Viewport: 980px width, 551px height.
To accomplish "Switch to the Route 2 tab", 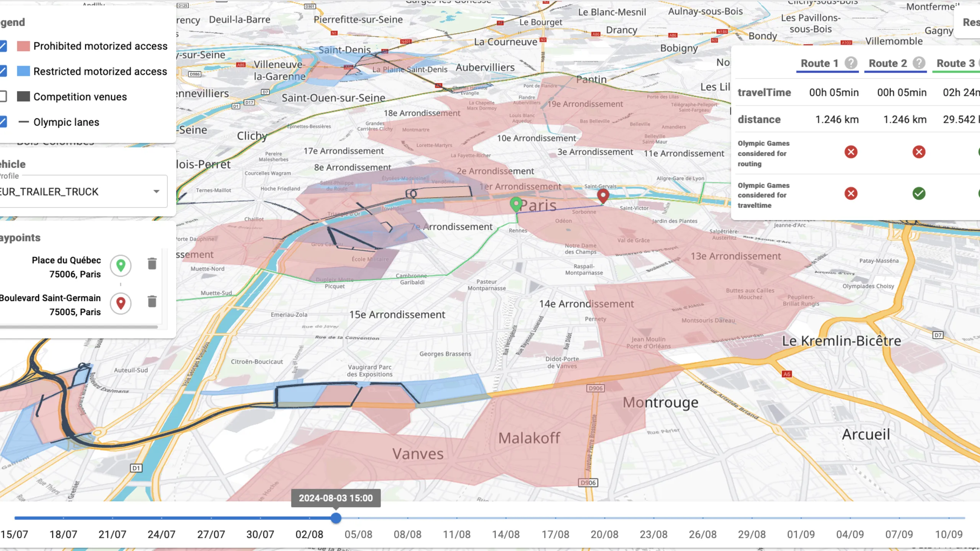I will click(x=887, y=63).
